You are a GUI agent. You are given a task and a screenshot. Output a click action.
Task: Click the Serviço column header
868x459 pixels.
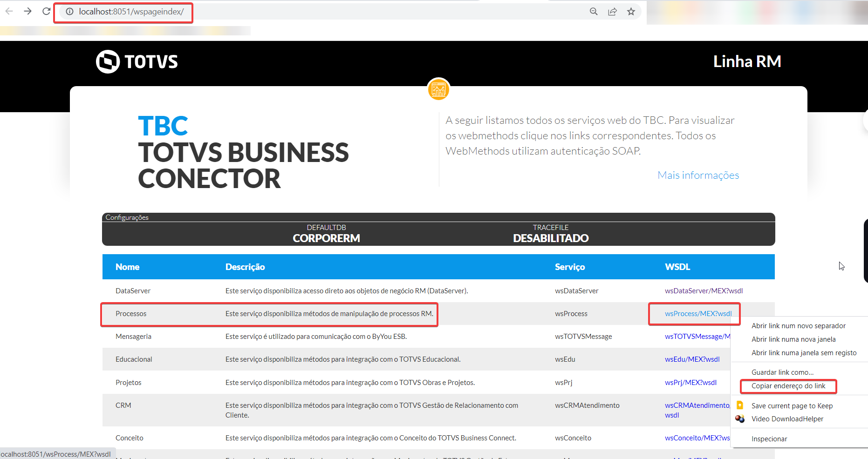[570, 267]
